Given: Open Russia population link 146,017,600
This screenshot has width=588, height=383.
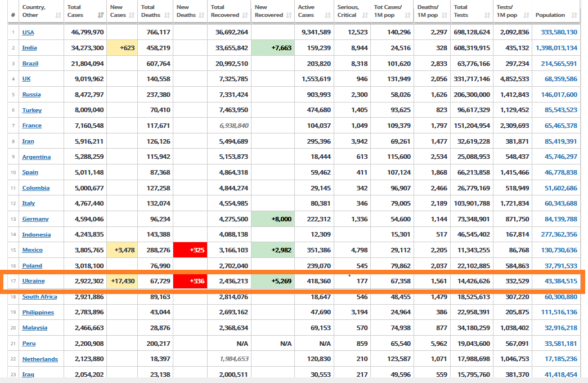Looking at the screenshot, I should [559, 95].
